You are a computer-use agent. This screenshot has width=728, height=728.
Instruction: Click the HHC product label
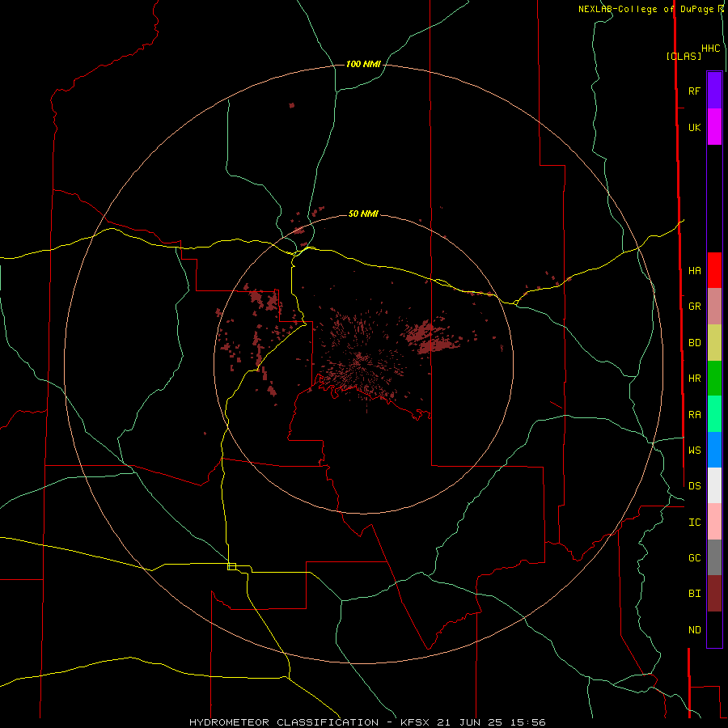tap(711, 49)
